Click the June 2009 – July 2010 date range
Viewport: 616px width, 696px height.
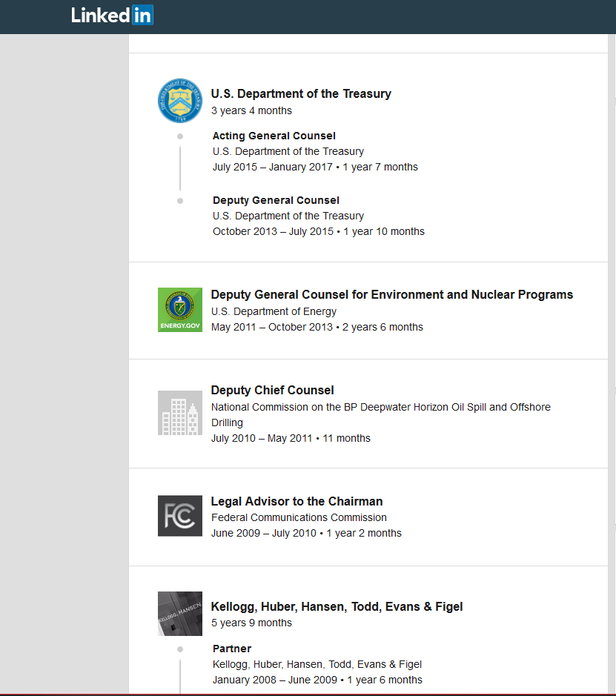264,533
